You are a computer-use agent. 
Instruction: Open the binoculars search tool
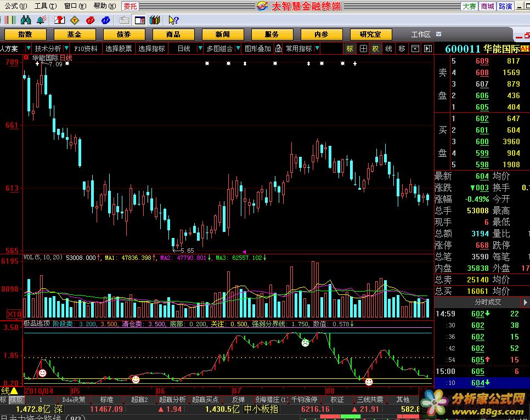(x=26, y=20)
